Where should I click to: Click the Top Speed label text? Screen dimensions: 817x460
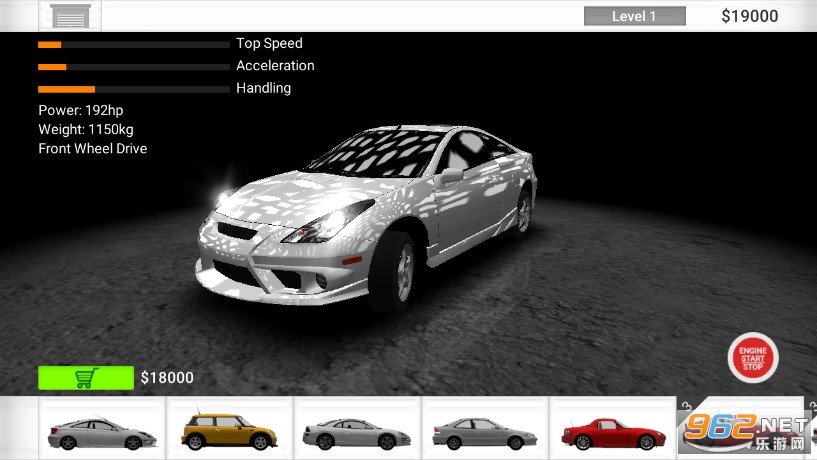tap(269, 43)
